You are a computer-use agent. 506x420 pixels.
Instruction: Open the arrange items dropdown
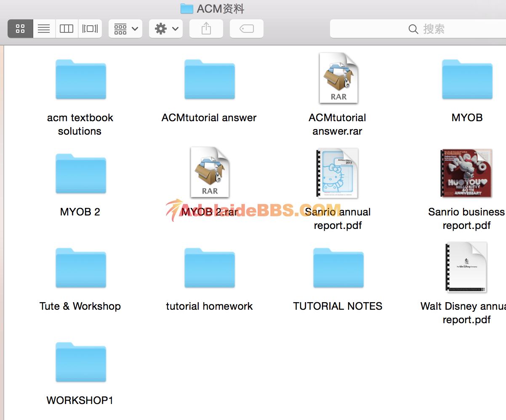pos(125,29)
